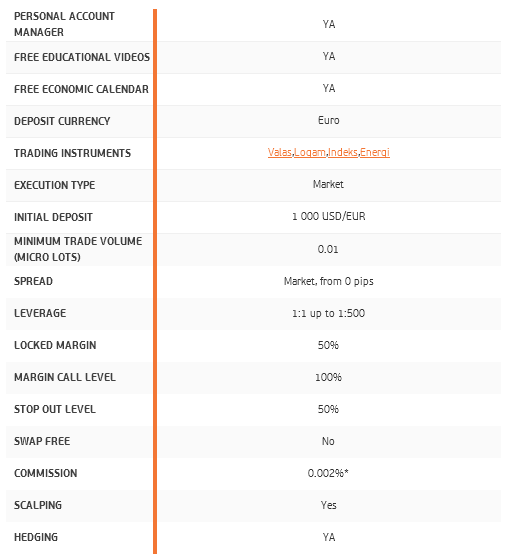Click the Free Economic Calendar label

tap(81, 89)
